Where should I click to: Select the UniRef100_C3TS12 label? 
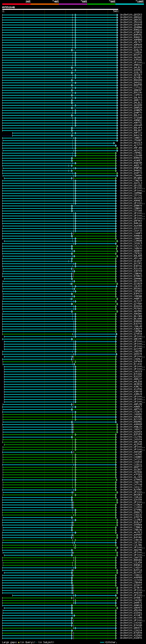[131, 87]
